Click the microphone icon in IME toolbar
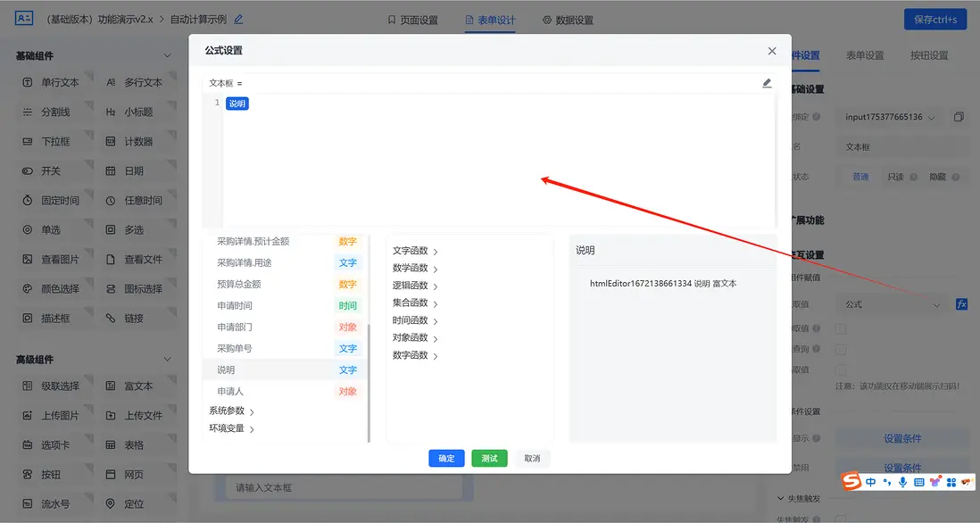This screenshot has width=980, height=523. [902, 482]
